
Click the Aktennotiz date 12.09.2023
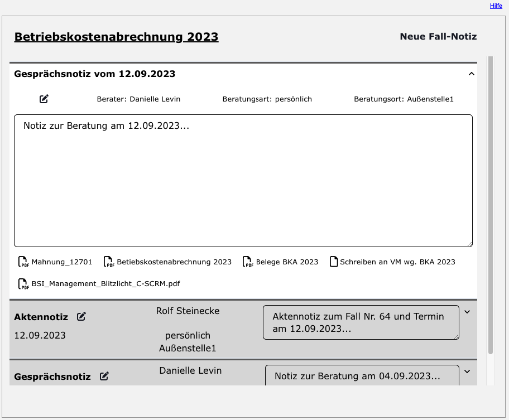(40, 335)
